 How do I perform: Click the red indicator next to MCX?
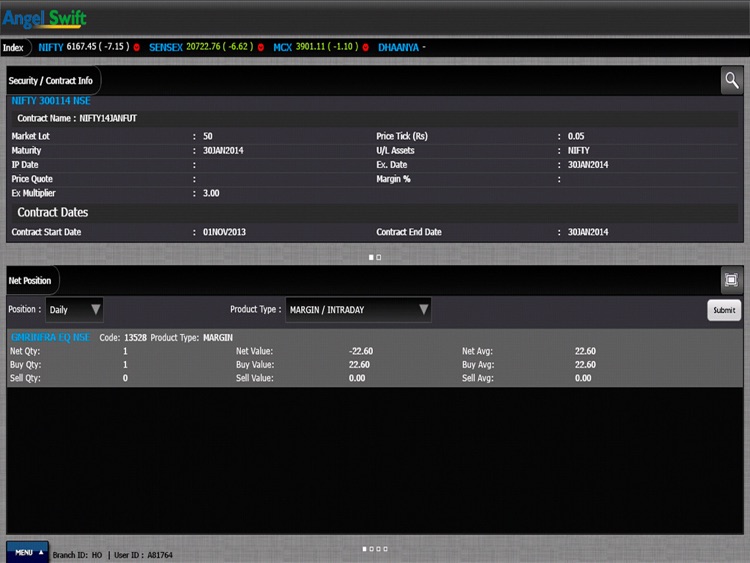(x=365, y=47)
